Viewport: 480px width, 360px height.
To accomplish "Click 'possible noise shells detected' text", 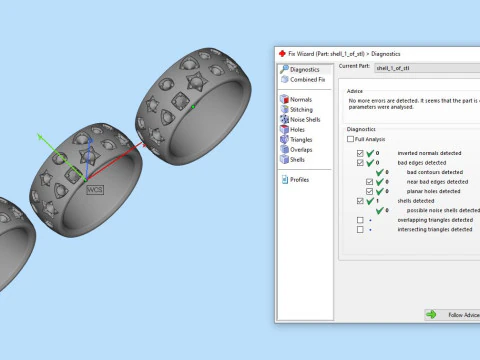I will coord(443,210).
